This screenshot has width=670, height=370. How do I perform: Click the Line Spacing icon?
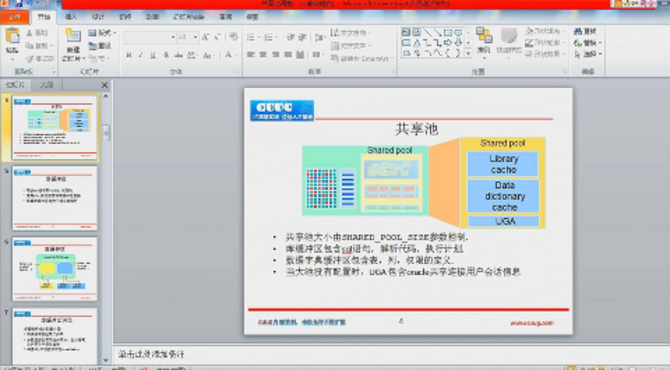point(320,38)
